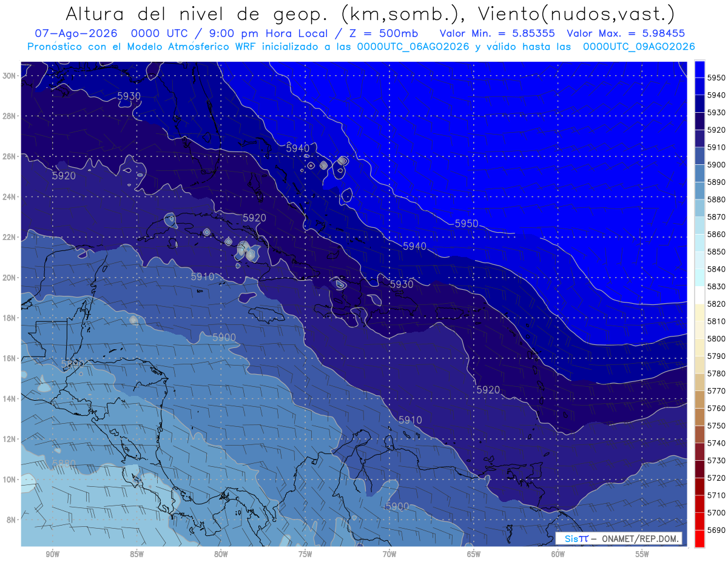Click the 55W longitude axis label

click(642, 554)
